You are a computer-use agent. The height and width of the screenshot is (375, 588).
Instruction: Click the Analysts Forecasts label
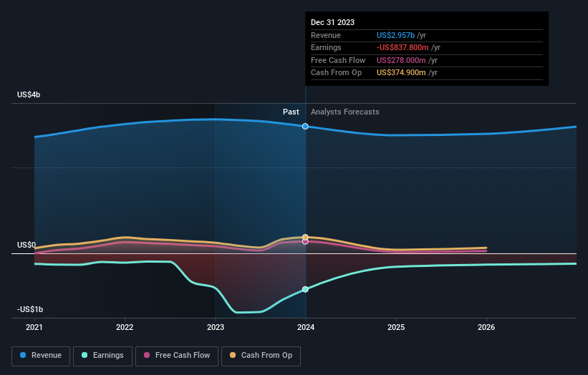point(344,112)
